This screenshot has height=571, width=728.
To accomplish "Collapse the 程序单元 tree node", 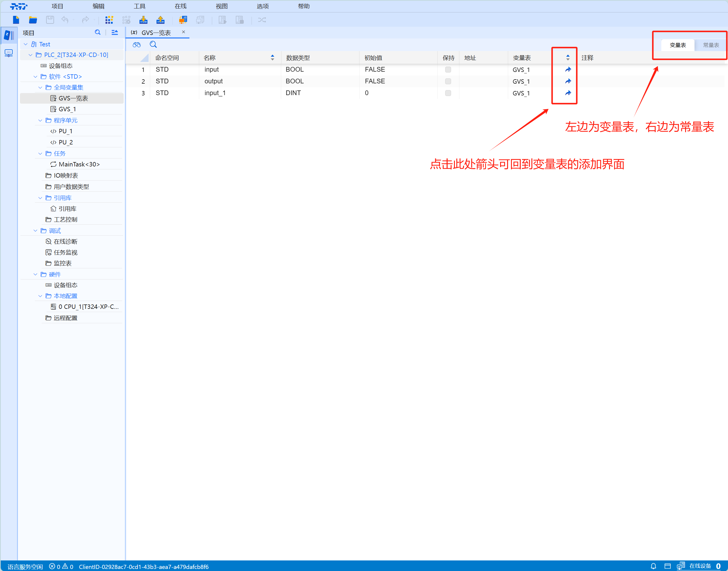I will pyautogui.click(x=41, y=120).
